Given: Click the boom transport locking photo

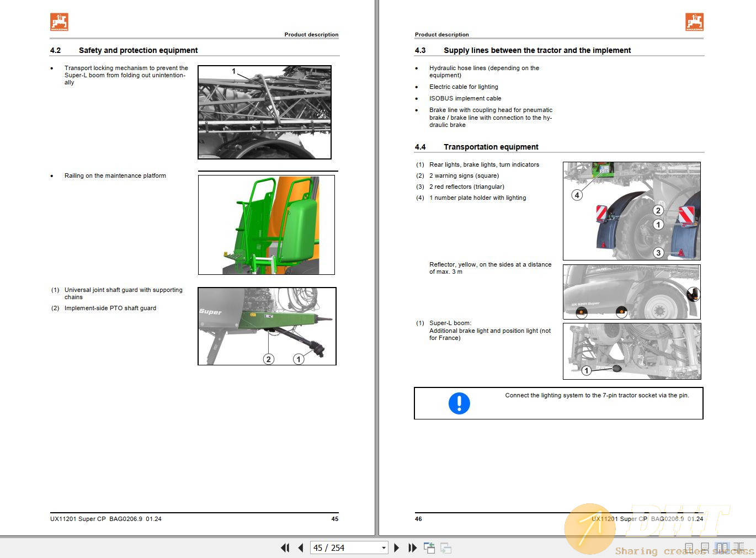Looking at the screenshot, I should 265,113.
